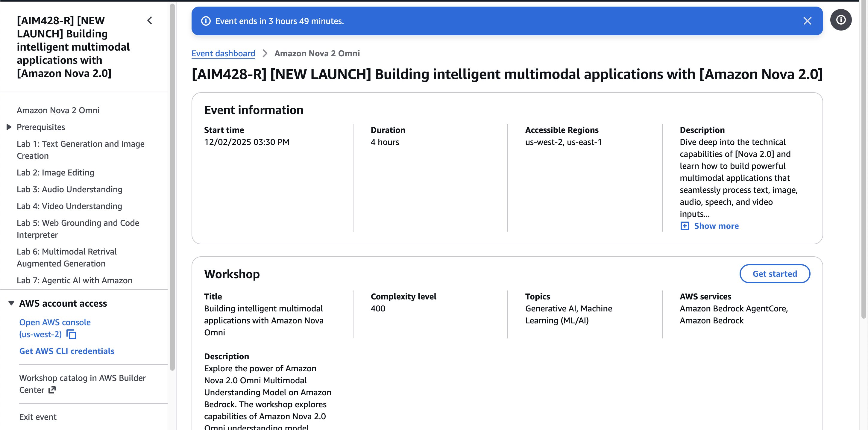
Task: Open Lab 2: Image Editing
Action: pyautogui.click(x=55, y=172)
